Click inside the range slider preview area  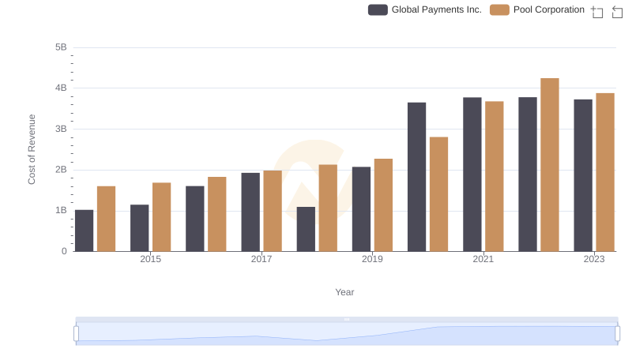point(347,334)
